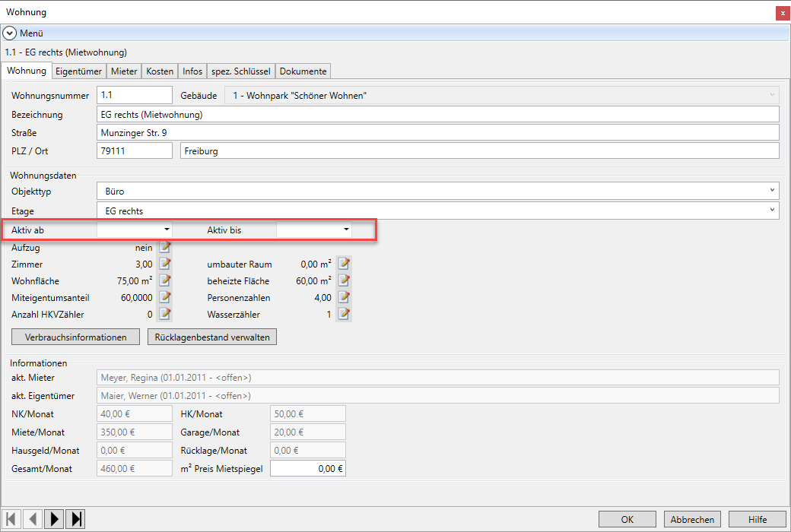
Task: Click the Wasserzähler edit icon
Action: coord(344,314)
